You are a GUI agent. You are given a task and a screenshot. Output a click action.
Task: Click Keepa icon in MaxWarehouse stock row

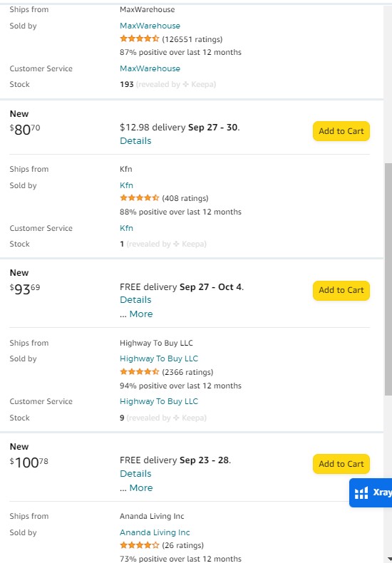point(185,85)
